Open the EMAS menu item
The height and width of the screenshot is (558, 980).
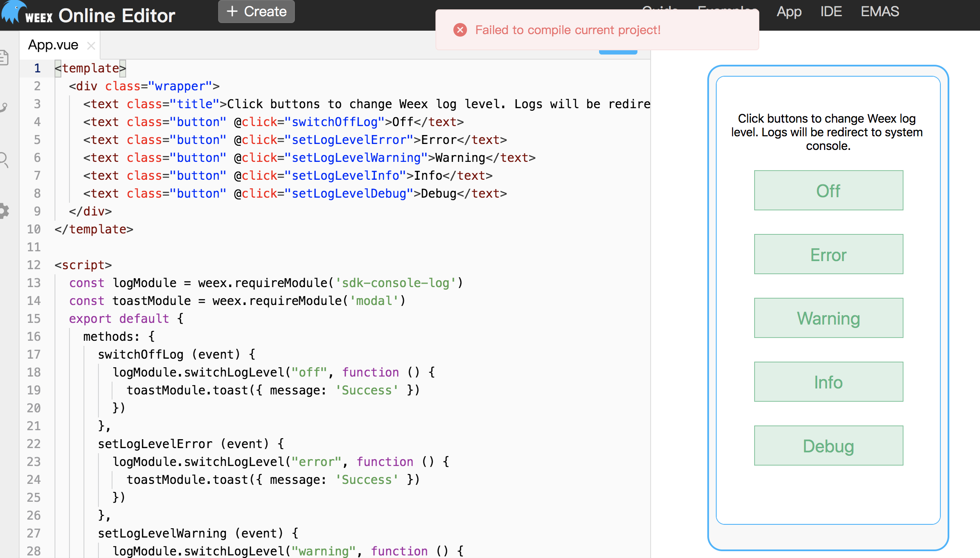880,12
